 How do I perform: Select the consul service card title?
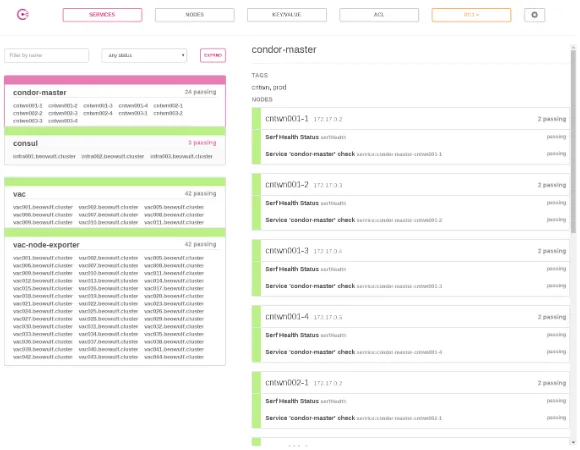[25, 143]
